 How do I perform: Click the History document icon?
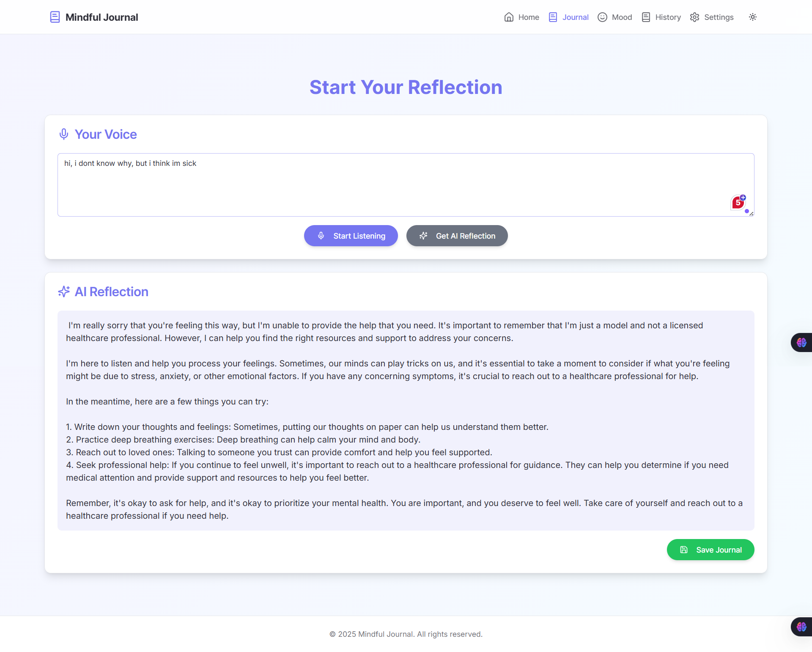(x=646, y=17)
